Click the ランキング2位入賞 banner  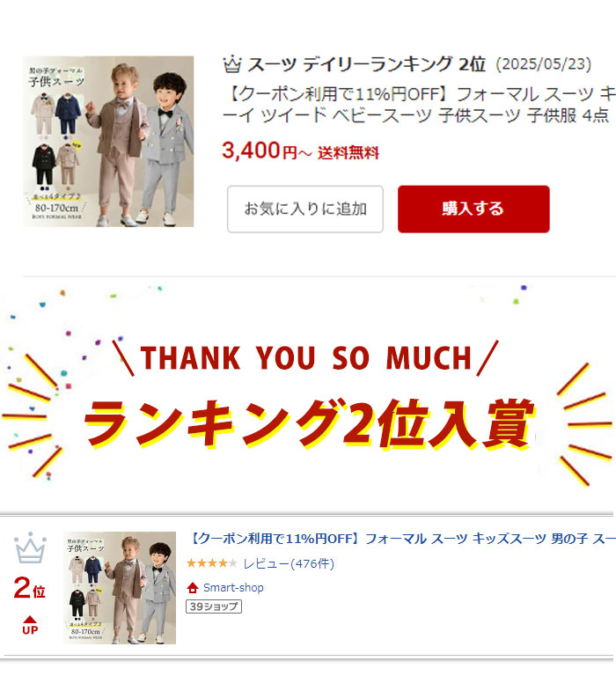click(x=309, y=422)
